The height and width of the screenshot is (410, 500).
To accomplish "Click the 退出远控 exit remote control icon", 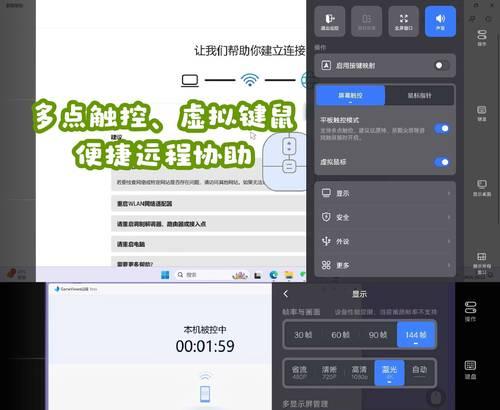I will [x=330, y=21].
